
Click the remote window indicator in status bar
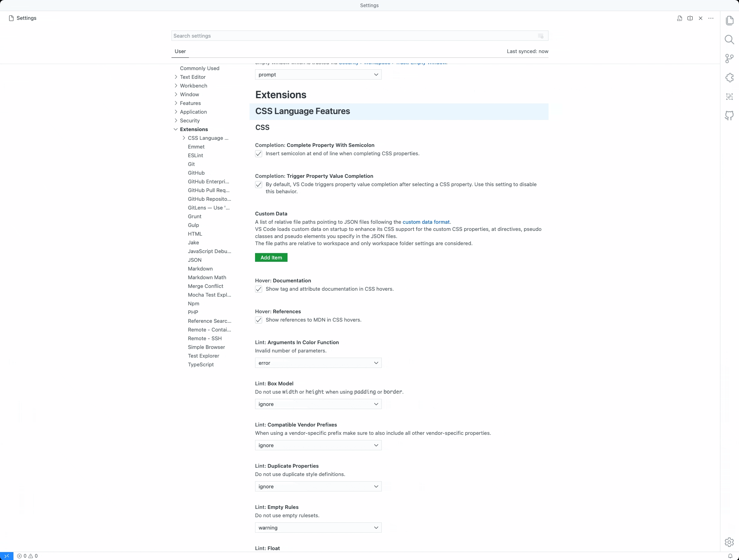pyautogui.click(x=7, y=556)
